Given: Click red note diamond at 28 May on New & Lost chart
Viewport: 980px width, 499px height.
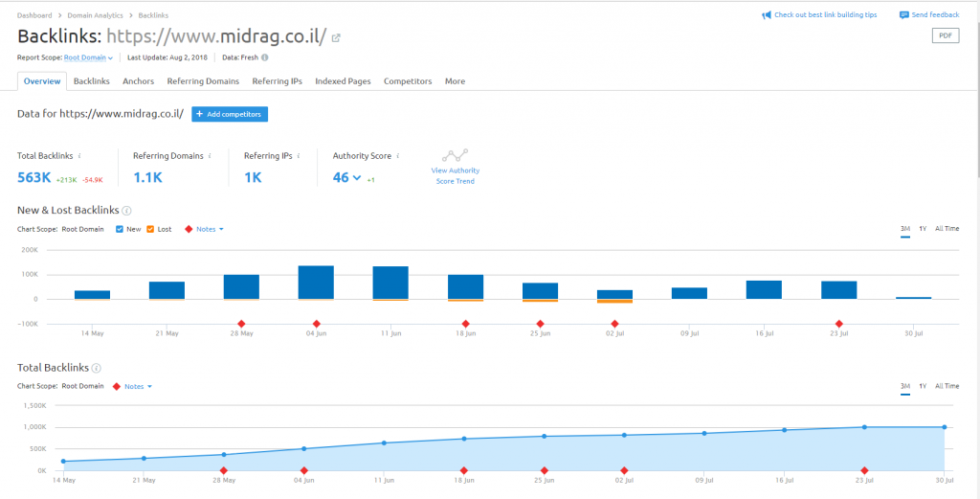Looking at the screenshot, I should coord(241,324).
